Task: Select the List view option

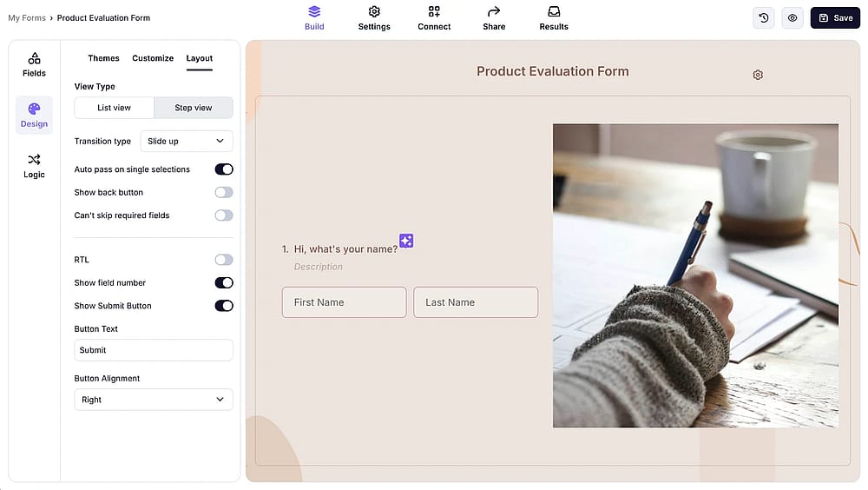Action: 114,108
